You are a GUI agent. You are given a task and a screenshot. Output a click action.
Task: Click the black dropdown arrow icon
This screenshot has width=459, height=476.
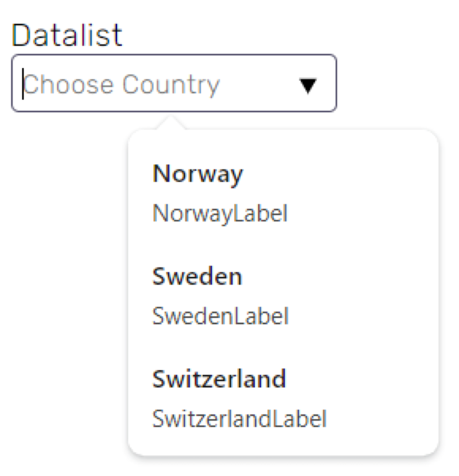click(308, 85)
